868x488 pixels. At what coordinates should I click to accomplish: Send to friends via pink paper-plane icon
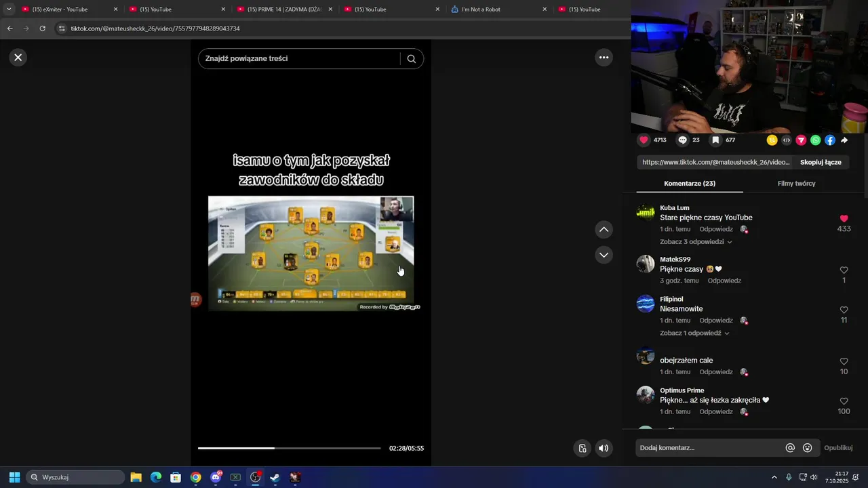801,140
